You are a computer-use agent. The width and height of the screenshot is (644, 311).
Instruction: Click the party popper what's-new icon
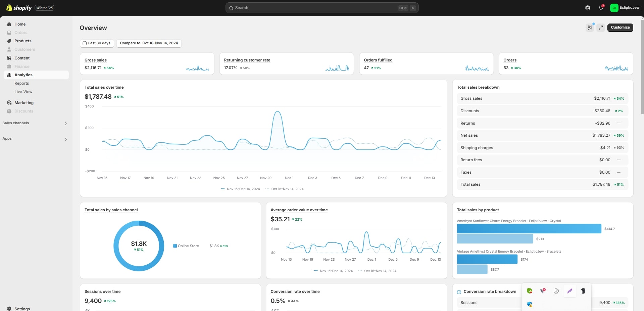[590, 28]
